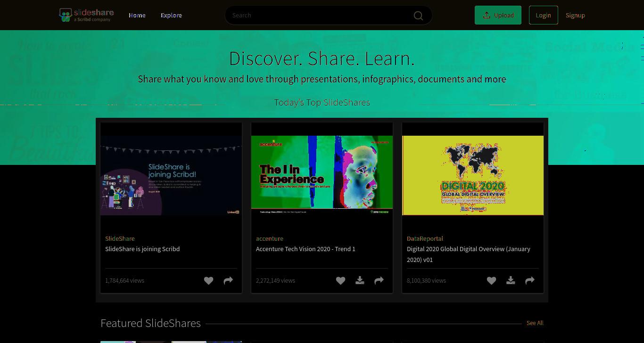The width and height of the screenshot is (644, 343).
Task: Open the Accenture Tech Vision 2020 - Trend 1 title
Action: 305,249
